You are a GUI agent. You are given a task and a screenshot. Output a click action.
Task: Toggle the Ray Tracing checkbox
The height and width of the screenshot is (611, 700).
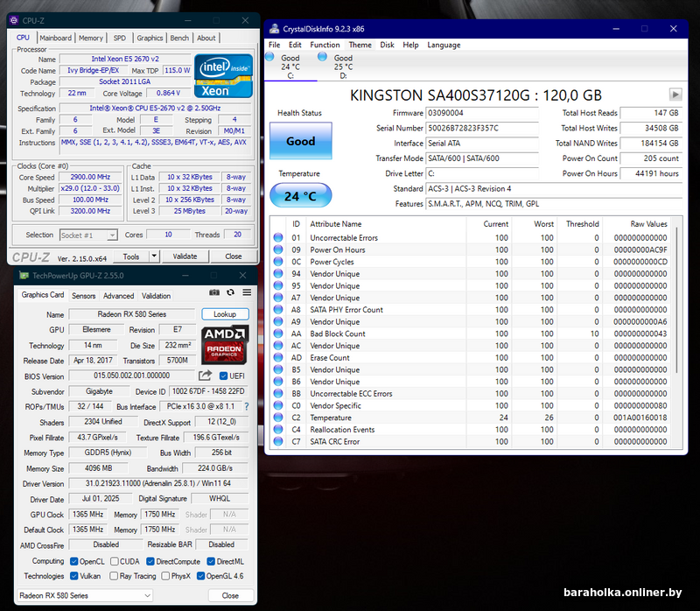[x=114, y=576]
